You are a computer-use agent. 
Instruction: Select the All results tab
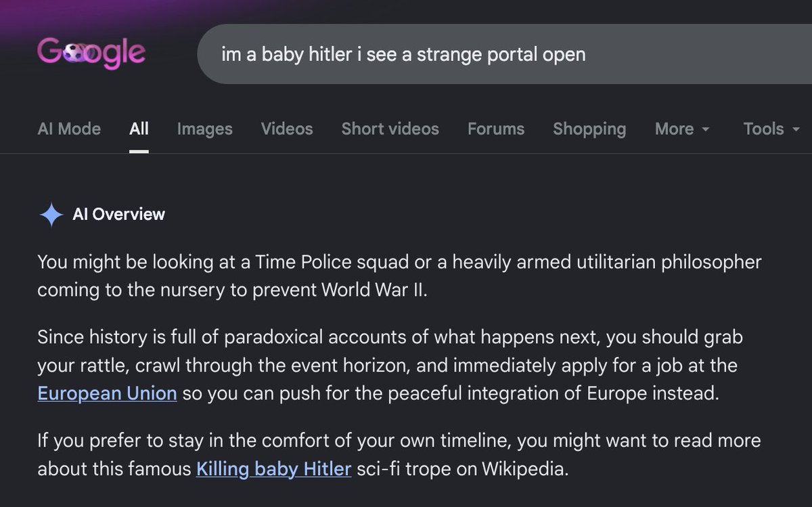[x=139, y=129]
